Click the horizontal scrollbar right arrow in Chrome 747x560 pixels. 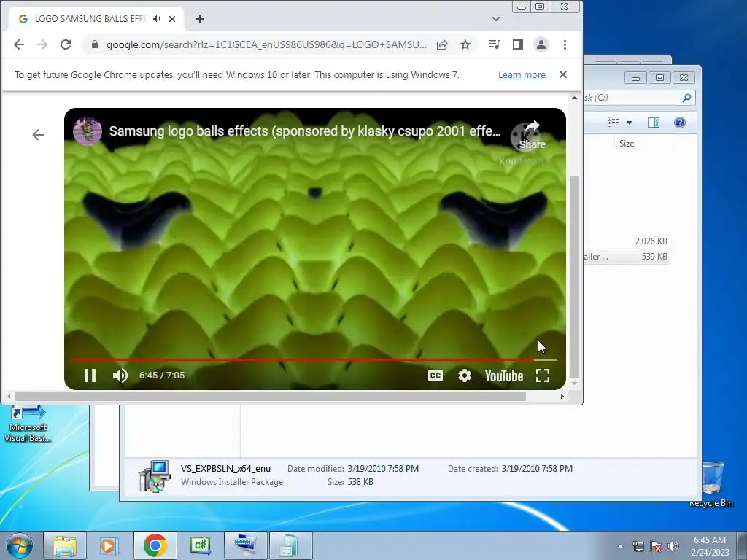(x=562, y=396)
